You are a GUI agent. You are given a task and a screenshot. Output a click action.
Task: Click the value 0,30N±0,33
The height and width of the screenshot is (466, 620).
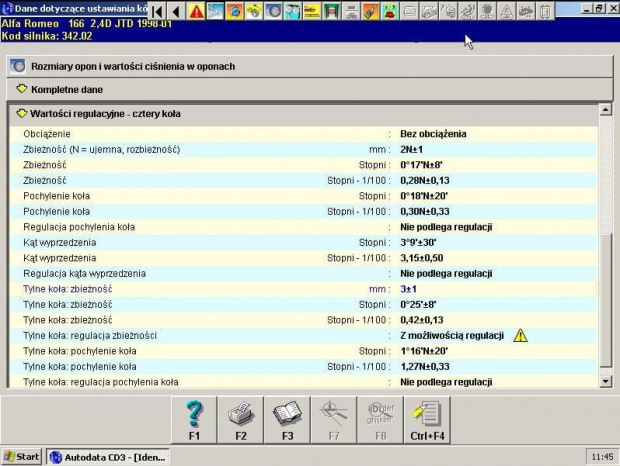point(425,211)
